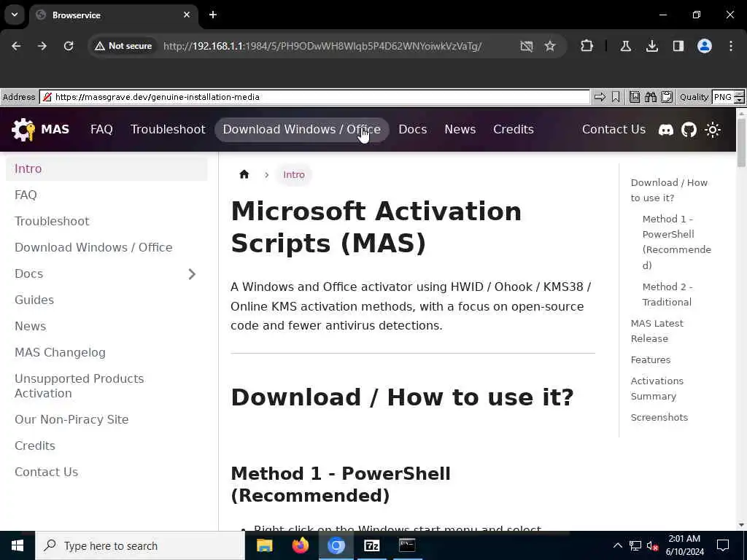The height and width of the screenshot is (560, 747).
Task: Select Guides in left sidebar
Action: tap(107, 300)
